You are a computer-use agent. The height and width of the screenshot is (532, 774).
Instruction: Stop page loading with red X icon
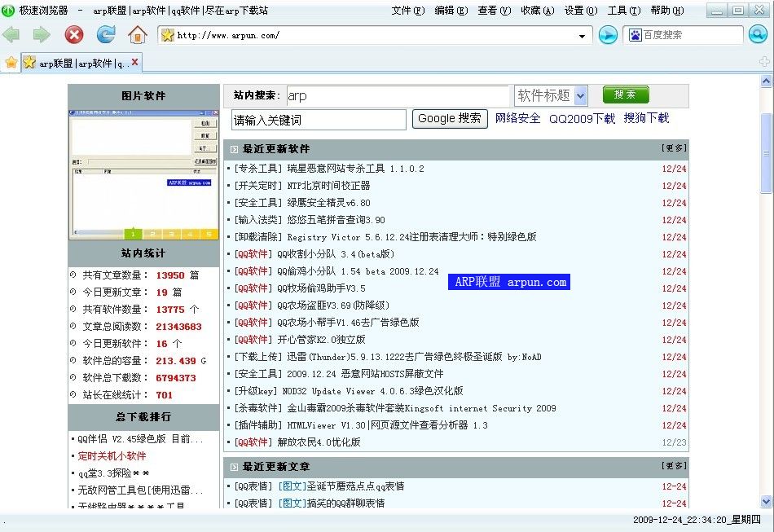[x=74, y=34]
